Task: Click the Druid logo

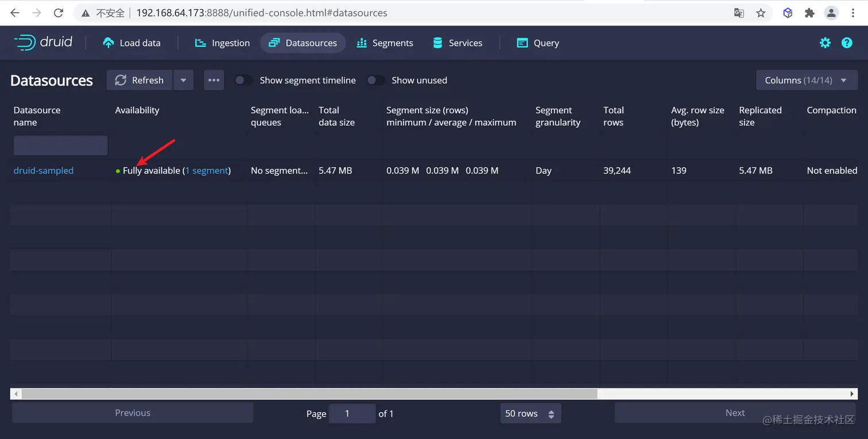Action: tap(43, 43)
